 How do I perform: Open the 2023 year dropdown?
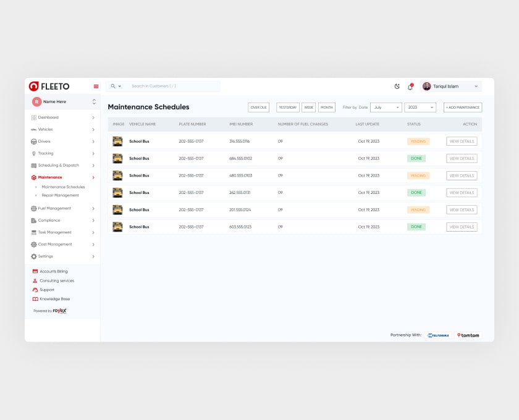click(x=420, y=107)
